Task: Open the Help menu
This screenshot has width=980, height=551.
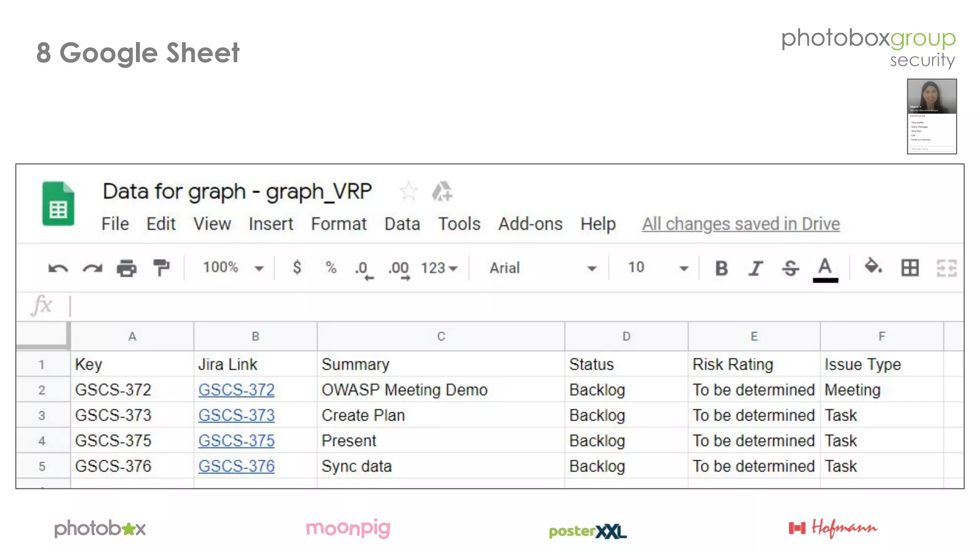Action: click(598, 224)
